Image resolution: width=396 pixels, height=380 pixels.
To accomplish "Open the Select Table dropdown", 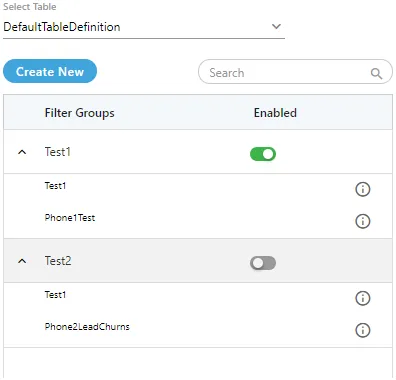I will point(144,27).
